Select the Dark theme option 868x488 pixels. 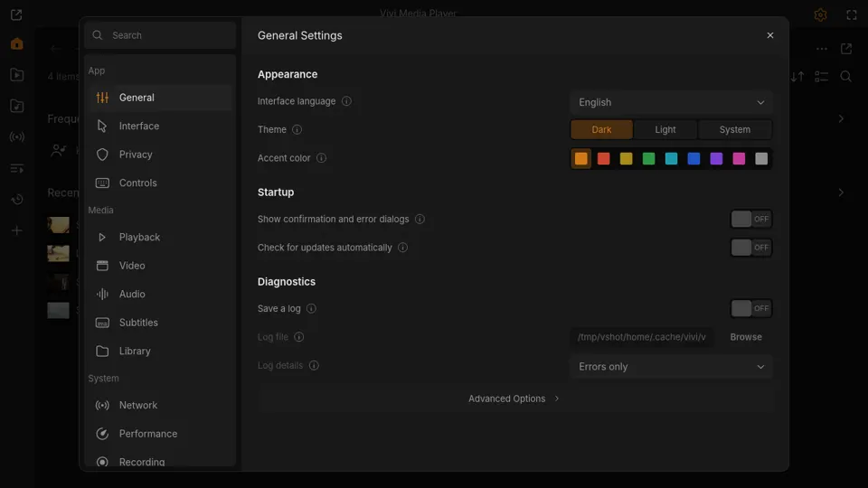pyautogui.click(x=601, y=129)
